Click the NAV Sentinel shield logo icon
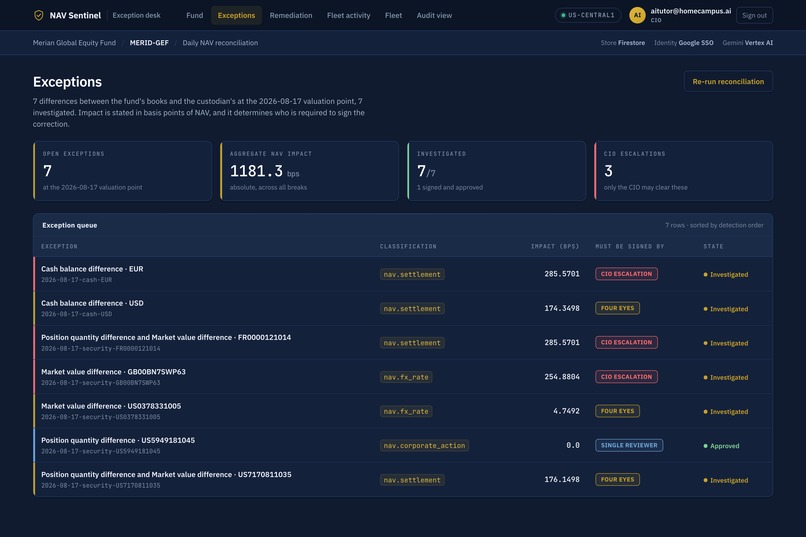 pyautogui.click(x=39, y=15)
